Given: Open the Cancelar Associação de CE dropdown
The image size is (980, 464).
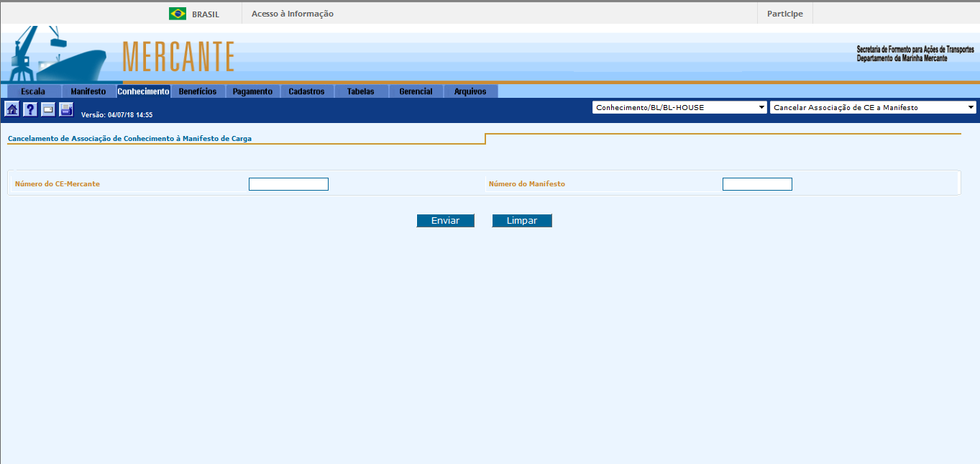Looking at the screenshot, I should 873,107.
